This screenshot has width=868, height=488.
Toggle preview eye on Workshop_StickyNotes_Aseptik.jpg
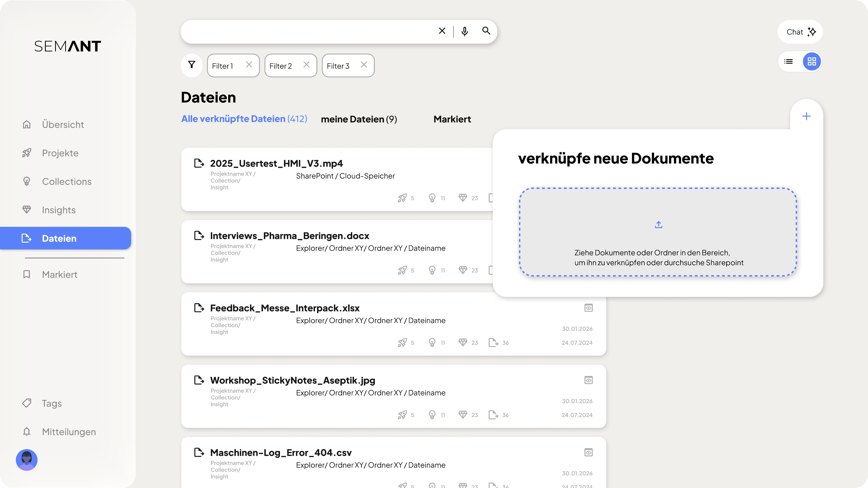coord(588,380)
